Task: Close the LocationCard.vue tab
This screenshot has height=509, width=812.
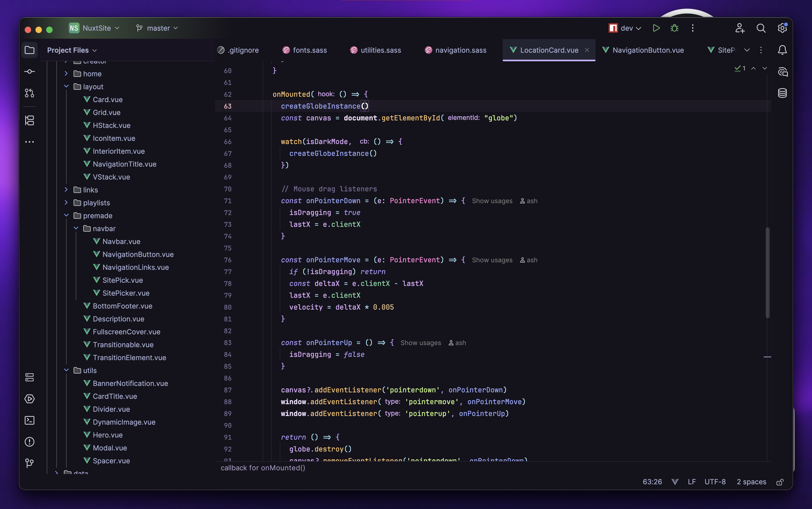Action: [x=587, y=50]
